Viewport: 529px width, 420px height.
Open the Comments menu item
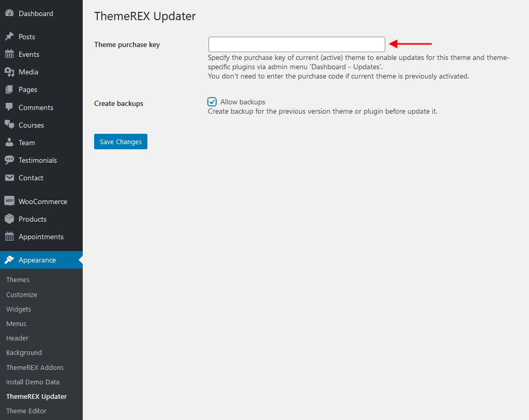pyautogui.click(x=36, y=107)
